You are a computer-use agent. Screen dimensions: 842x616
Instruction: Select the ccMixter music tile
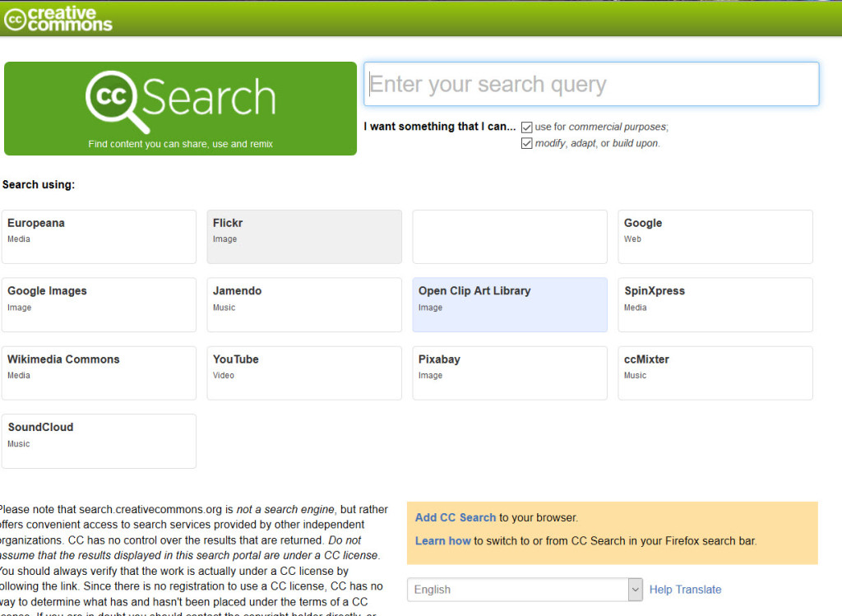[715, 373]
